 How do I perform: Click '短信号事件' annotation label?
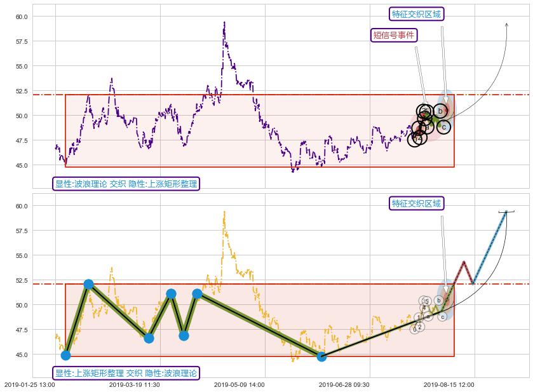click(x=393, y=35)
